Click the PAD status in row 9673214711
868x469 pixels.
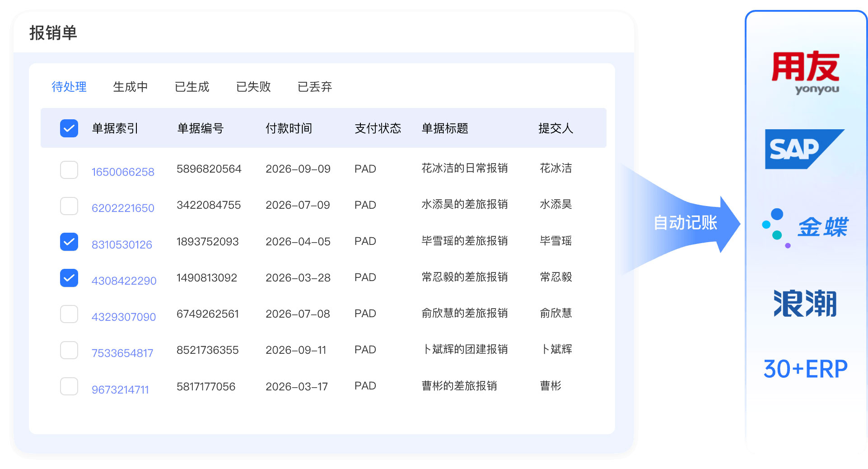pos(365,386)
